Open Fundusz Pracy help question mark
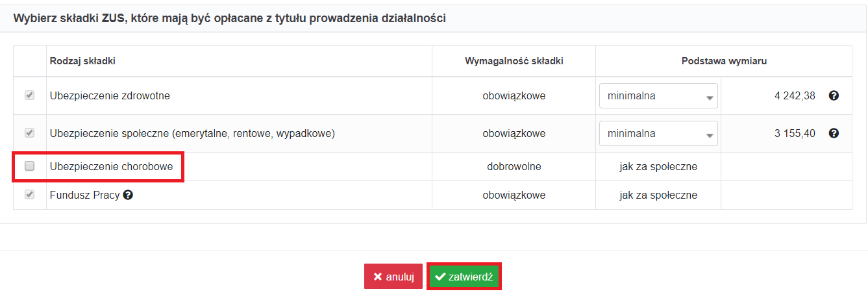The height and width of the screenshot is (298, 868). [128, 195]
